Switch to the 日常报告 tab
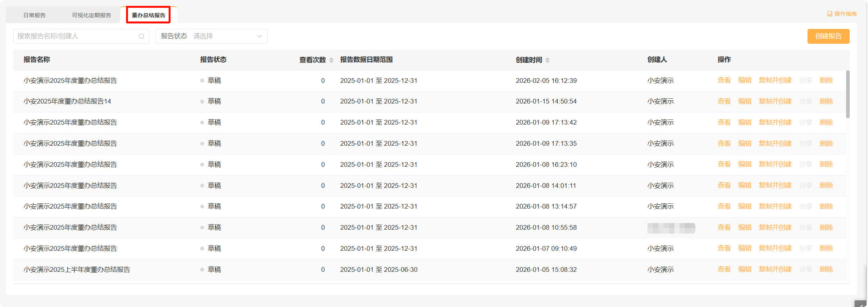Screen dimensions: 868x307 pyautogui.click(x=34, y=15)
